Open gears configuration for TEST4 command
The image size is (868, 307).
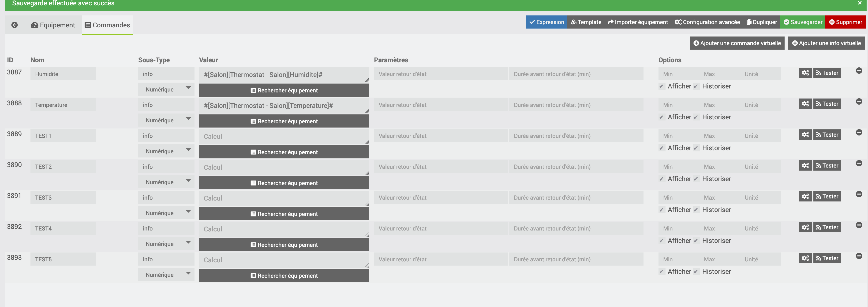[x=805, y=227]
